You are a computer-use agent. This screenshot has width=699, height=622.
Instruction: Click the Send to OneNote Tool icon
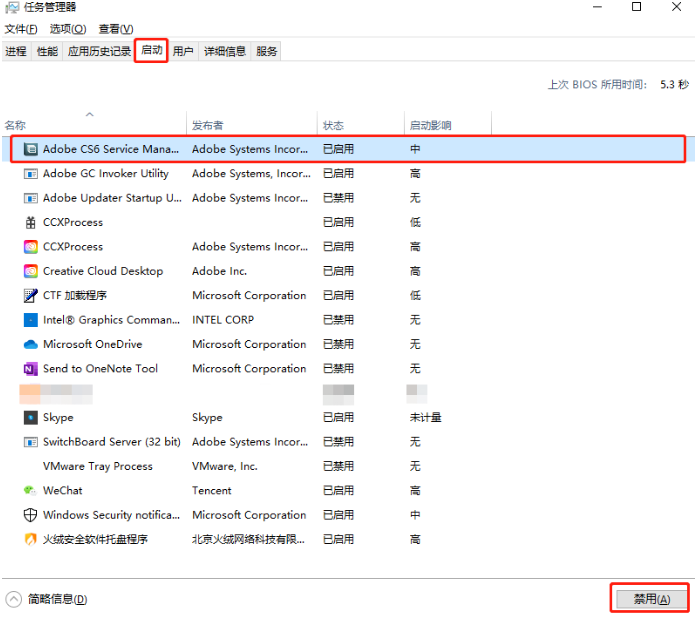[x=30, y=369]
